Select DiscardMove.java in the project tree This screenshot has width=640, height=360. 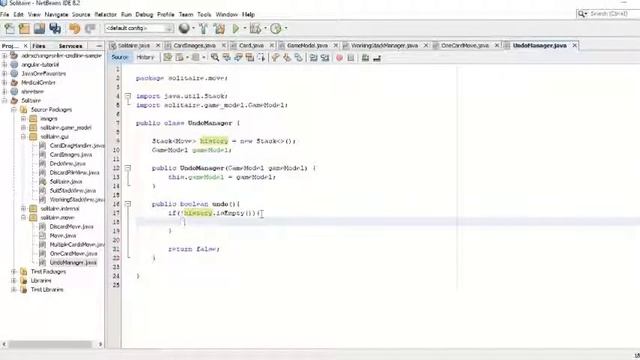[71, 227]
